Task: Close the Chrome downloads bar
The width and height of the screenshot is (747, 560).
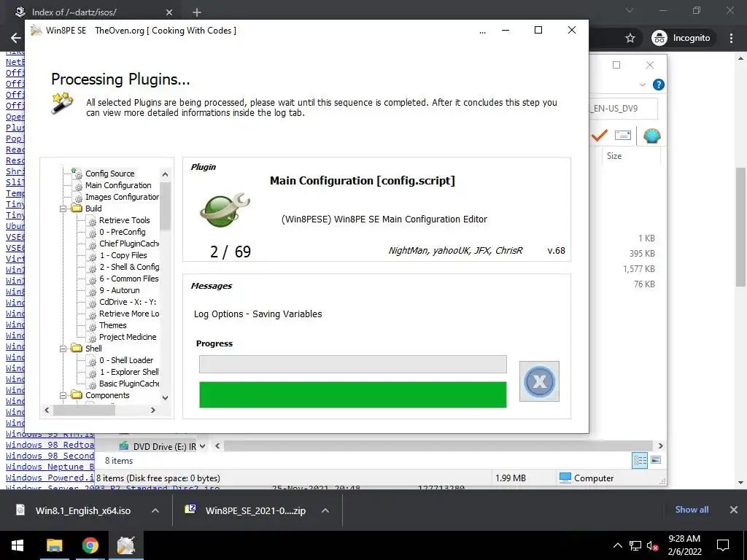Action: tap(734, 510)
